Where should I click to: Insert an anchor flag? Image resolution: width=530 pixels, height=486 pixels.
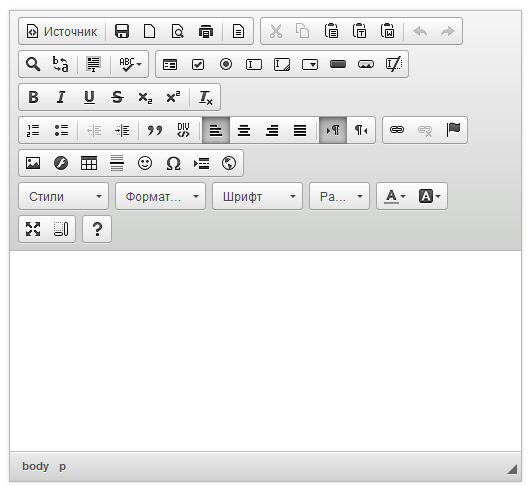point(453,130)
